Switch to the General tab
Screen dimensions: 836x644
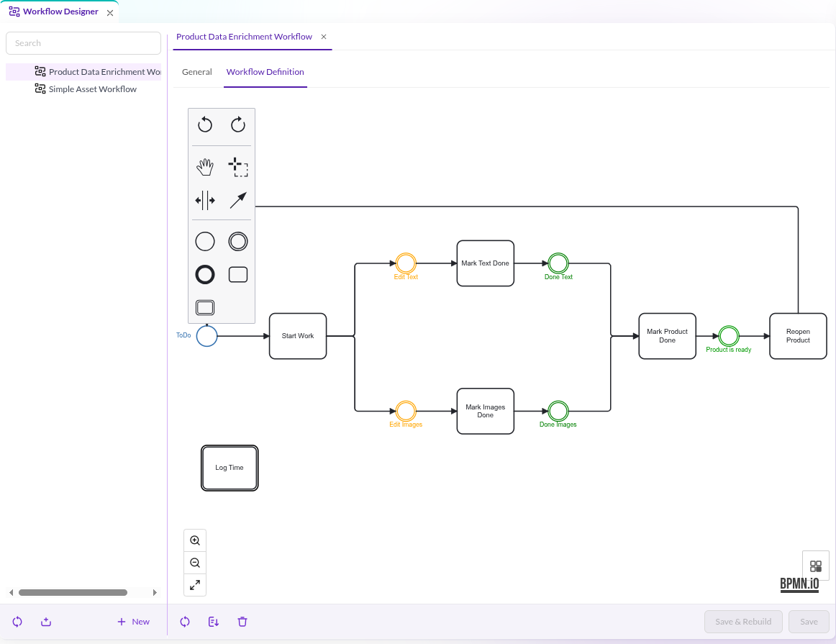[x=196, y=72]
